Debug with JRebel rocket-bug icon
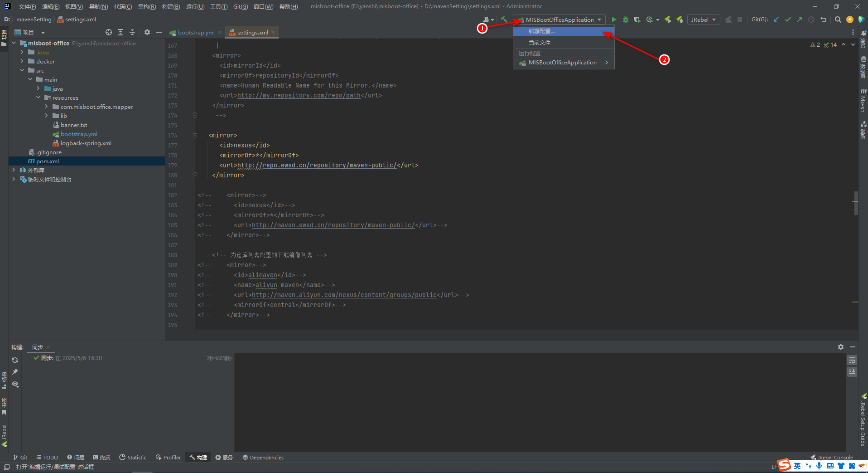Image resolution: width=868 pixels, height=473 pixels. (x=680, y=20)
